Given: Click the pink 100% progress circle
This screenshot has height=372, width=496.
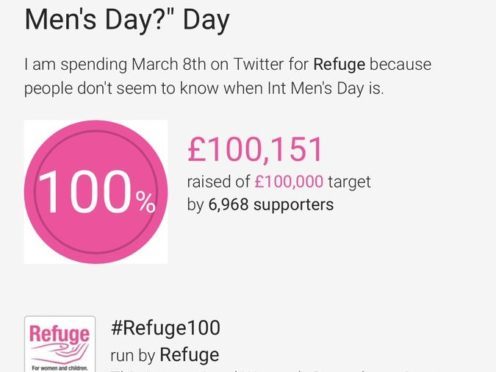Looking at the screenshot, I should (96, 192).
